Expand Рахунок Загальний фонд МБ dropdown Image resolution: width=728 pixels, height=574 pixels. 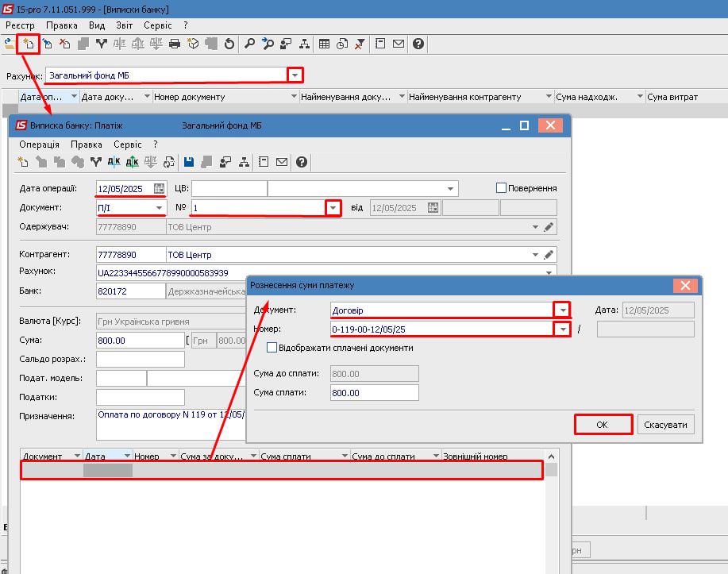coord(295,75)
